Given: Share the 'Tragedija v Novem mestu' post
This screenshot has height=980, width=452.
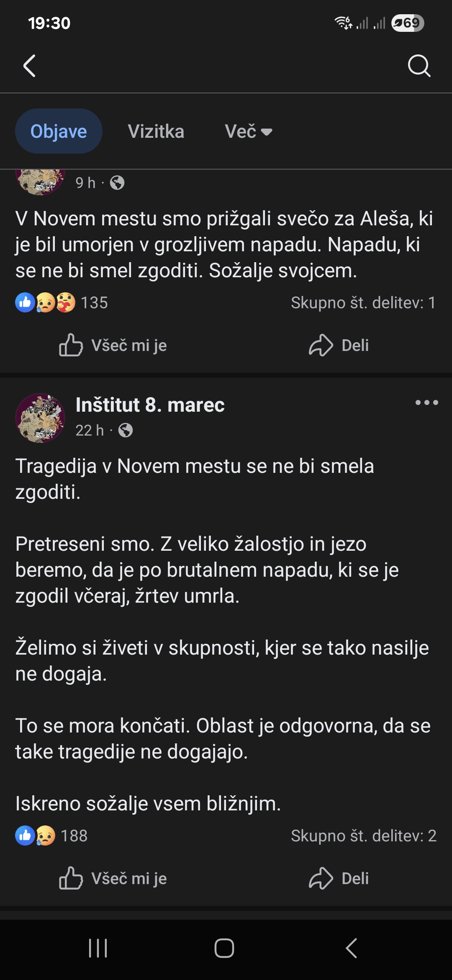Looking at the screenshot, I should 339,879.
